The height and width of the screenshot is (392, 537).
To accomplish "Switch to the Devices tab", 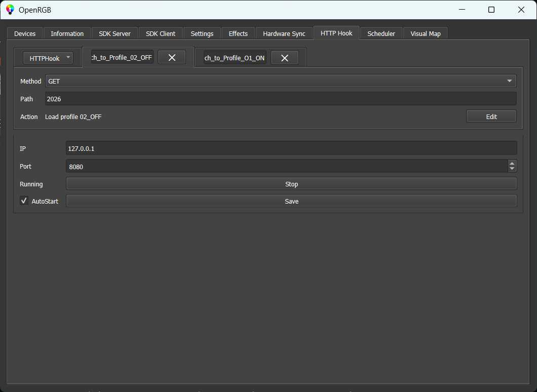I will coord(25,33).
